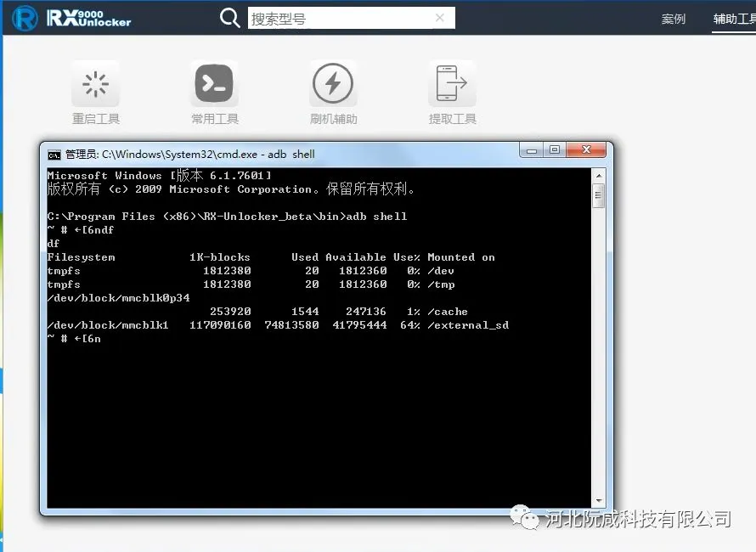756x552 pixels.
Task: Open the 案例 tab
Action: pyautogui.click(x=673, y=19)
